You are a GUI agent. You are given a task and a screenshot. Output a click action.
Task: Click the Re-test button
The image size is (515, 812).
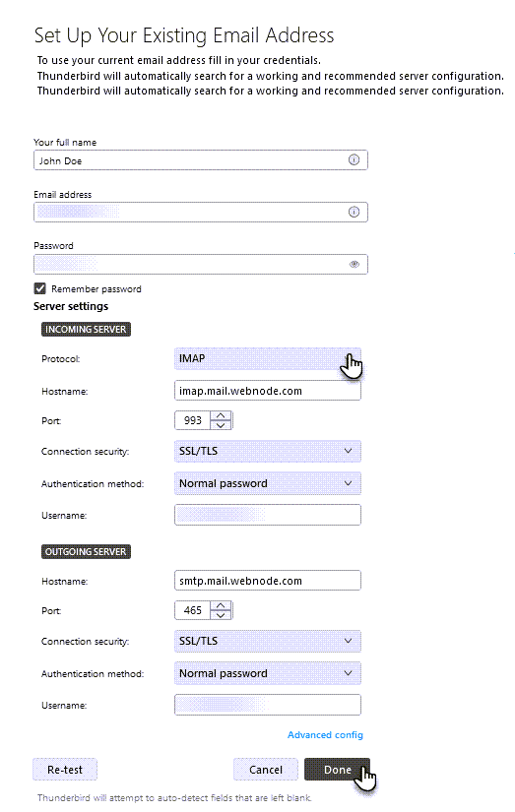point(65,770)
